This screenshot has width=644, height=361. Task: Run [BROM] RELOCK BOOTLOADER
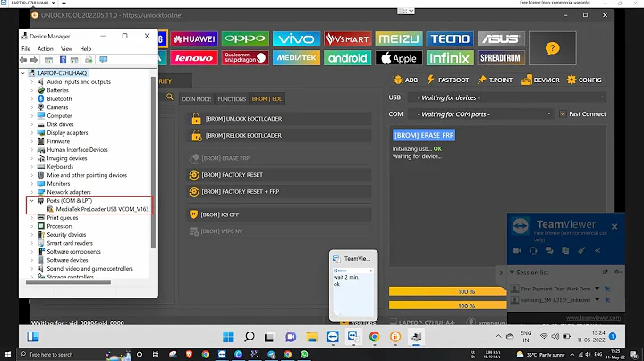[x=279, y=136]
